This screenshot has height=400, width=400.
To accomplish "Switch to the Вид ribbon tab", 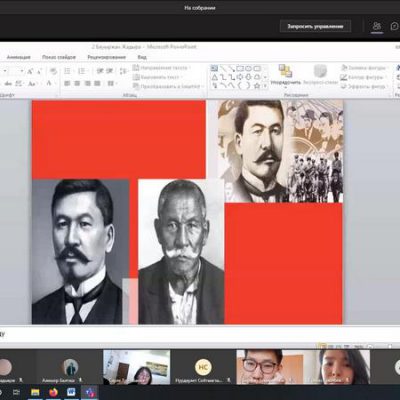I will 142,57.
